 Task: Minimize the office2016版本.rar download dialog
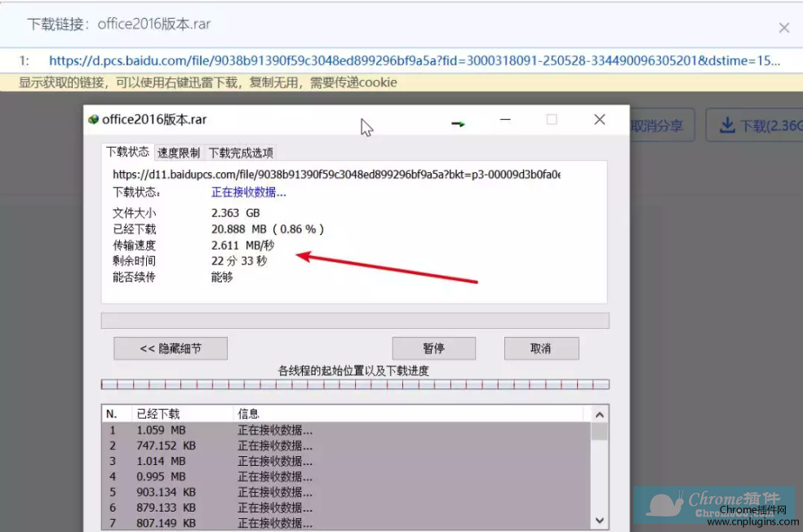tap(505, 120)
